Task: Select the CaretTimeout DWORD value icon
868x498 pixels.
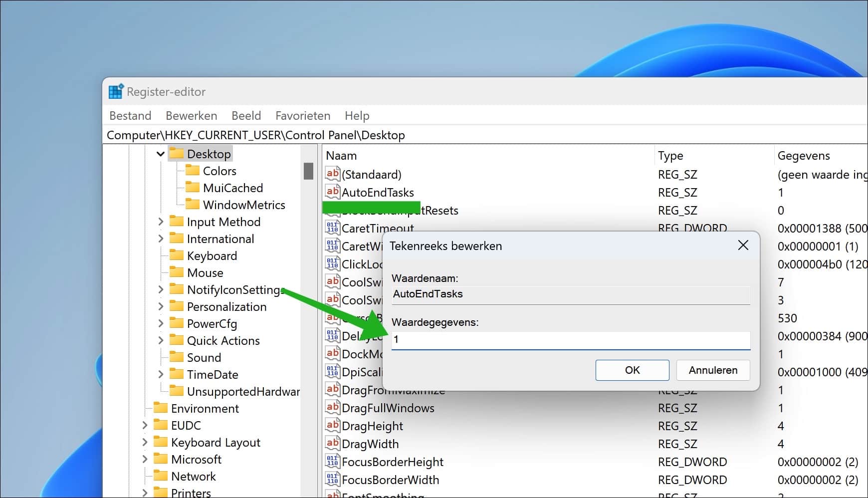Action: click(332, 228)
